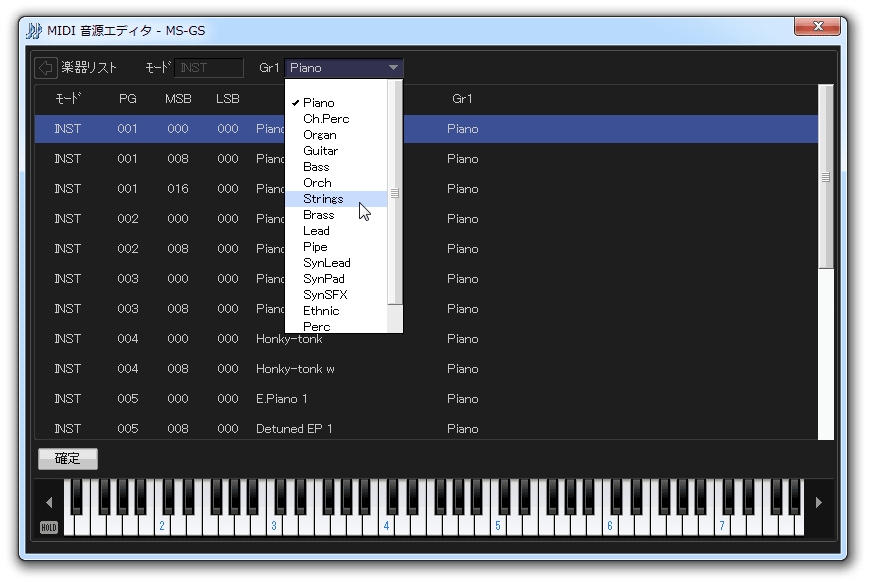Play the piano key labeled 6

[x=610, y=525]
